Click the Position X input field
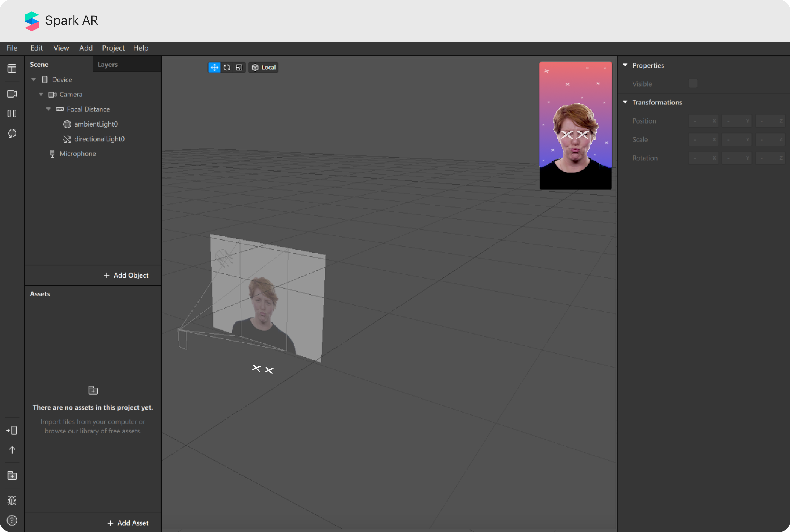 [x=703, y=121]
